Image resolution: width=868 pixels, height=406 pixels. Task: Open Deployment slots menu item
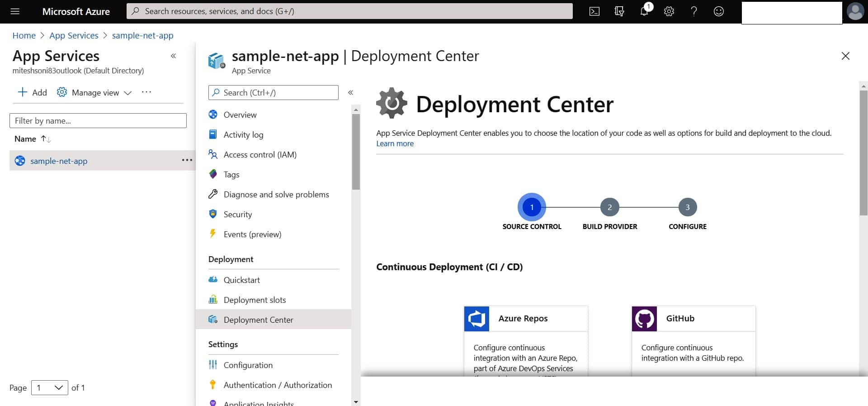tap(255, 300)
